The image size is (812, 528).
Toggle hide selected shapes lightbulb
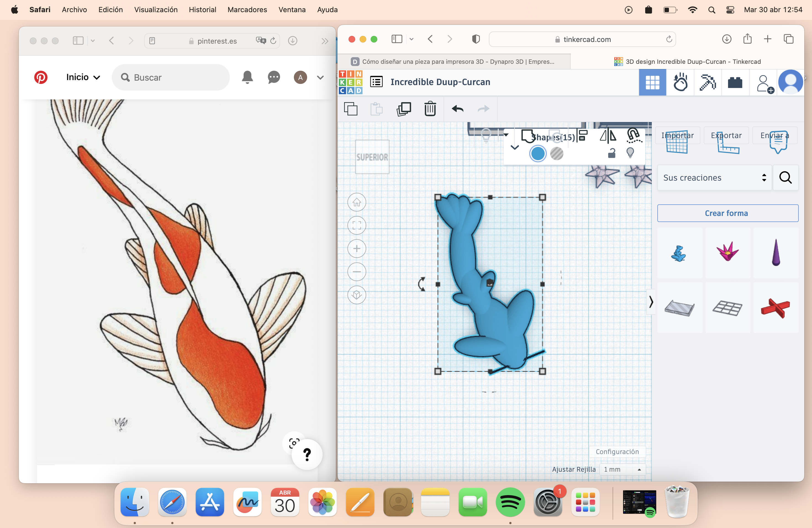point(630,152)
